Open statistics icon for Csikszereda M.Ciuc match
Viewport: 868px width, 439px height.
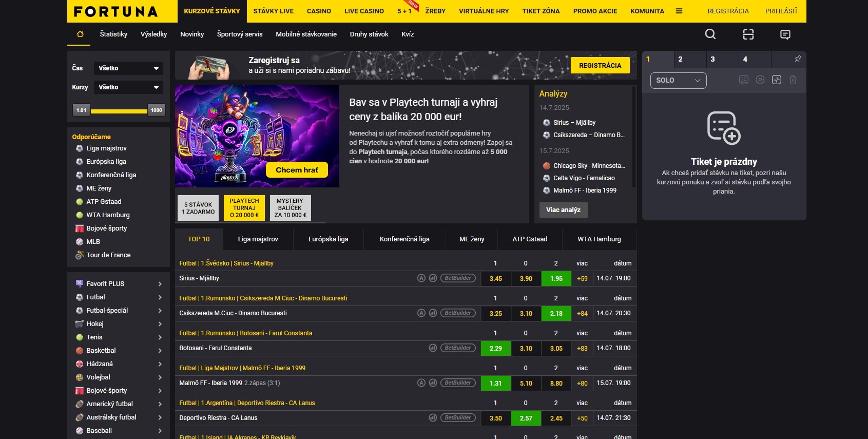(x=433, y=313)
